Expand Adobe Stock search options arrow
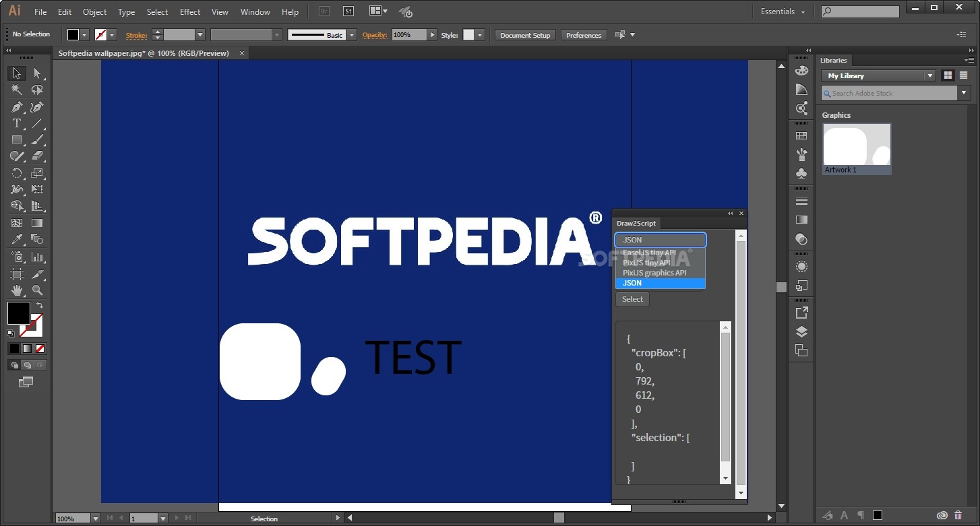The height and width of the screenshot is (526, 980). pos(963,94)
